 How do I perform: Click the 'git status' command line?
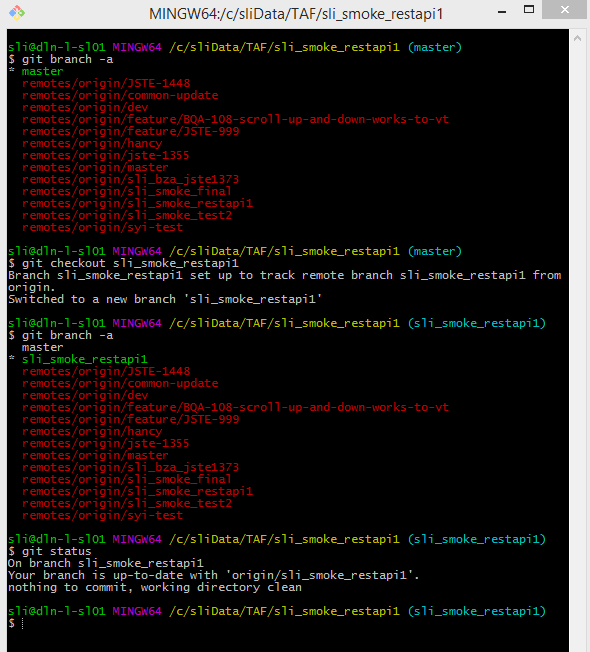tap(50, 551)
